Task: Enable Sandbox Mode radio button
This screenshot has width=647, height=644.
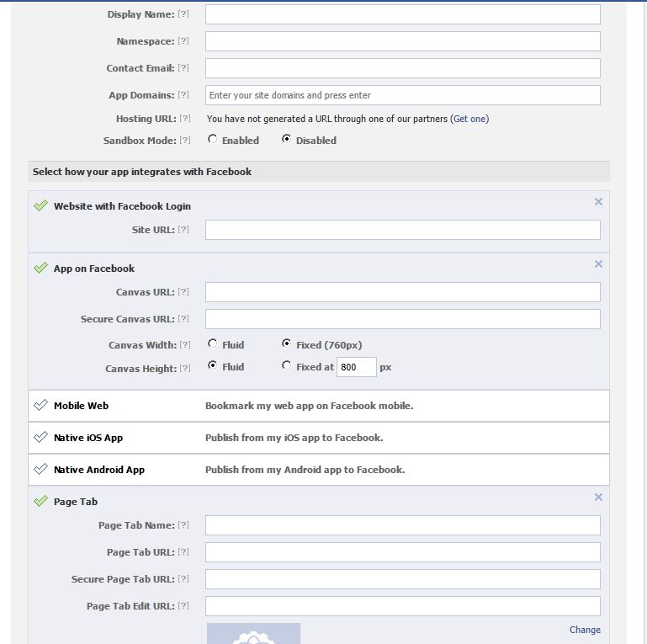Action: point(213,139)
